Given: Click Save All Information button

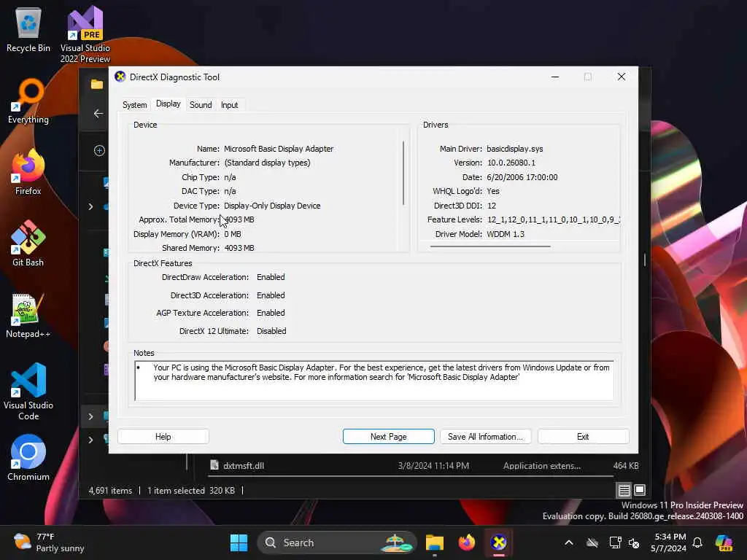Looking at the screenshot, I should click(485, 437).
